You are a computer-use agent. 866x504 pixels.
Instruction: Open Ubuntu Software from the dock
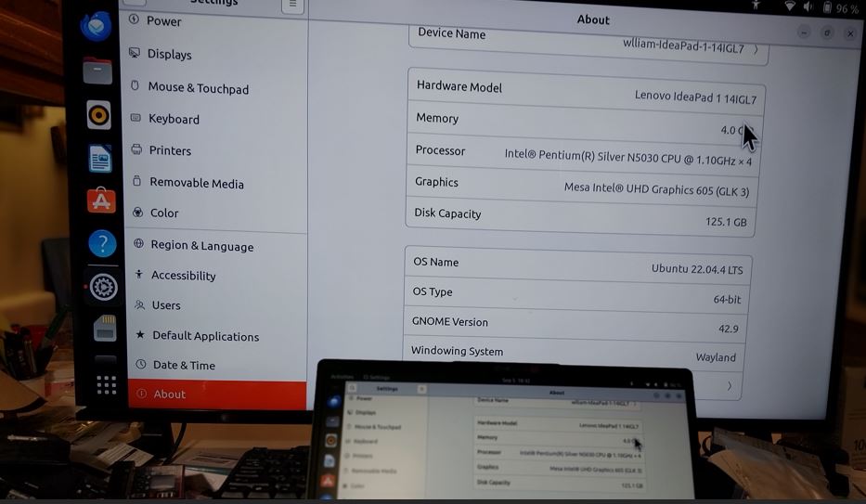(x=101, y=200)
